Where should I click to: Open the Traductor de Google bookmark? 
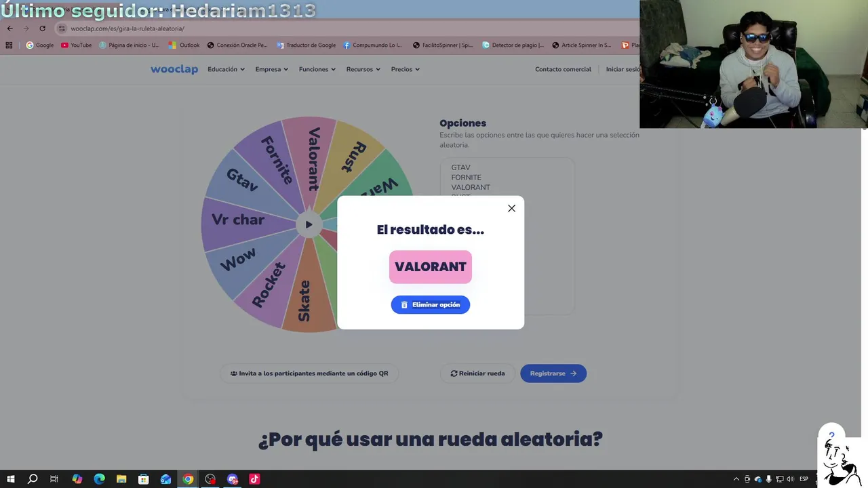pyautogui.click(x=306, y=45)
